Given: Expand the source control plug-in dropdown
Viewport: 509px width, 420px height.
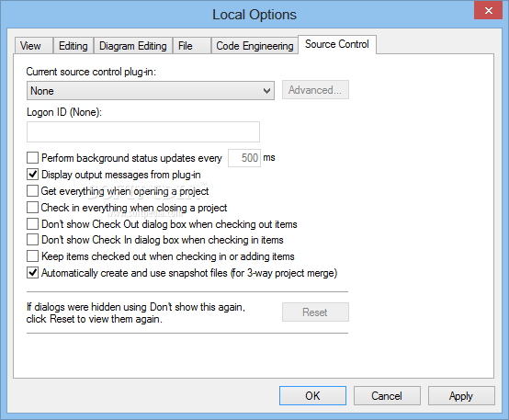Looking at the screenshot, I should [151, 91].
